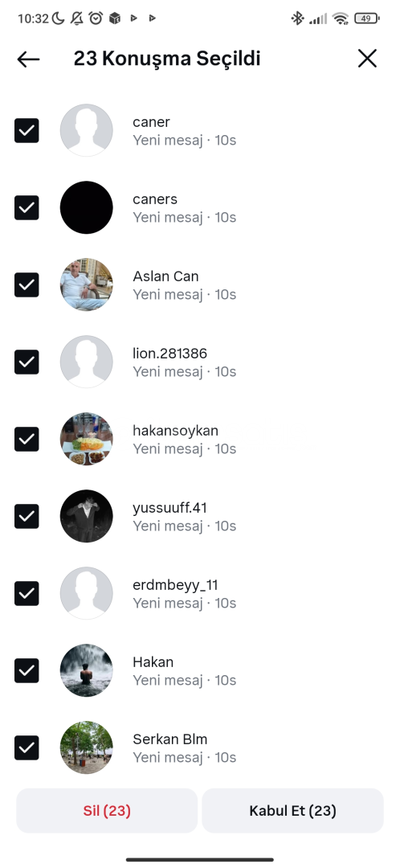Tap the muted bell notification icon
Viewport: 400px width, 868px height.
(77, 18)
